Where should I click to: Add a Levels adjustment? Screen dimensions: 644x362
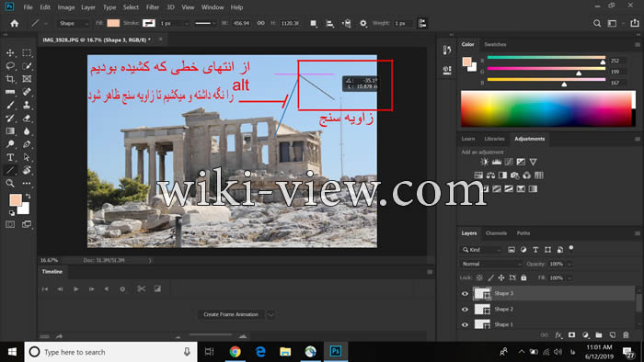point(497,162)
